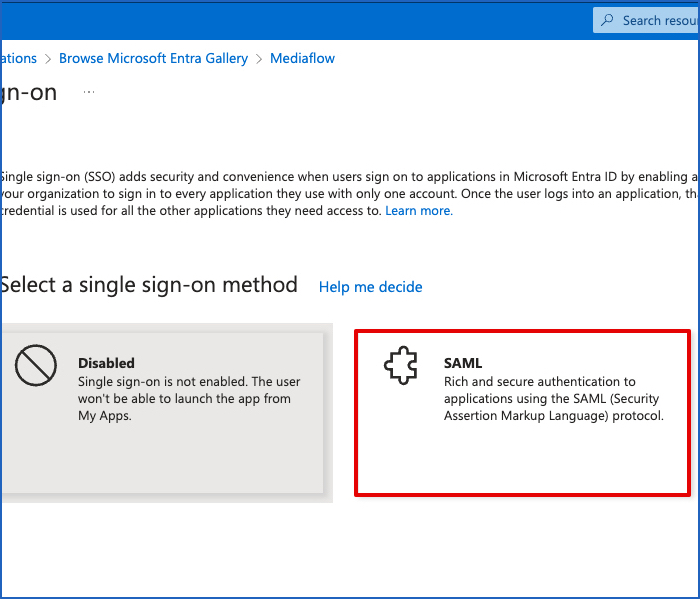Follow the Learn more link
This screenshot has height=599, width=700.
[x=419, y=211]
